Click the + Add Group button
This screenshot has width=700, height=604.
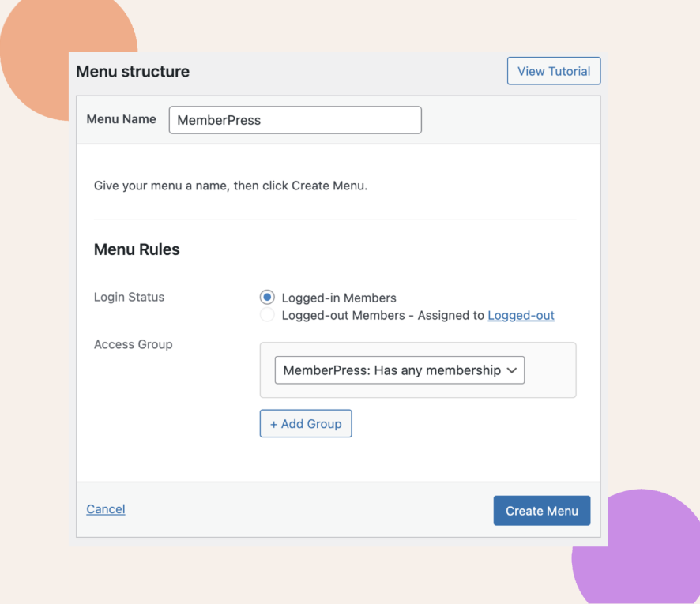pos(306,423)
